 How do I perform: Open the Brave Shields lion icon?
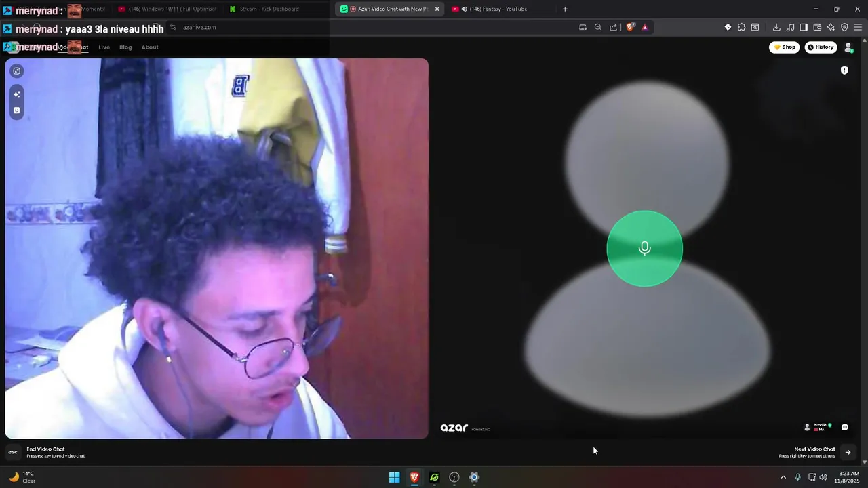click(630, 27)
